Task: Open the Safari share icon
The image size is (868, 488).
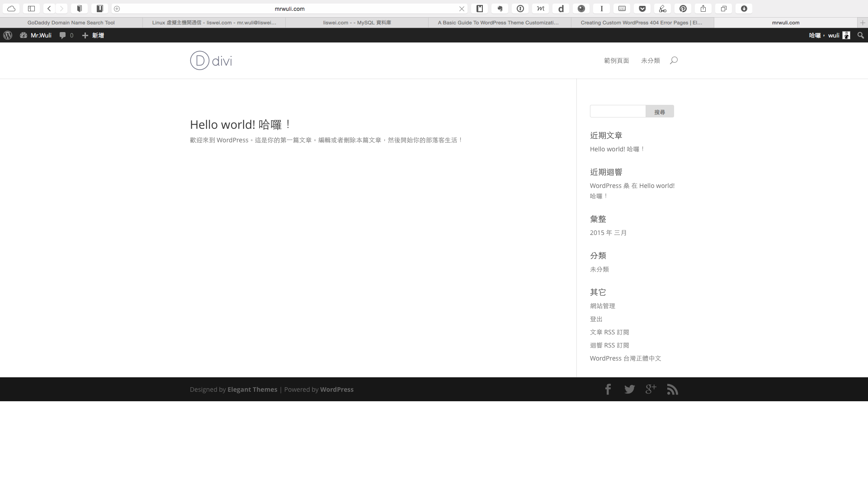Action: coord(703,9)
